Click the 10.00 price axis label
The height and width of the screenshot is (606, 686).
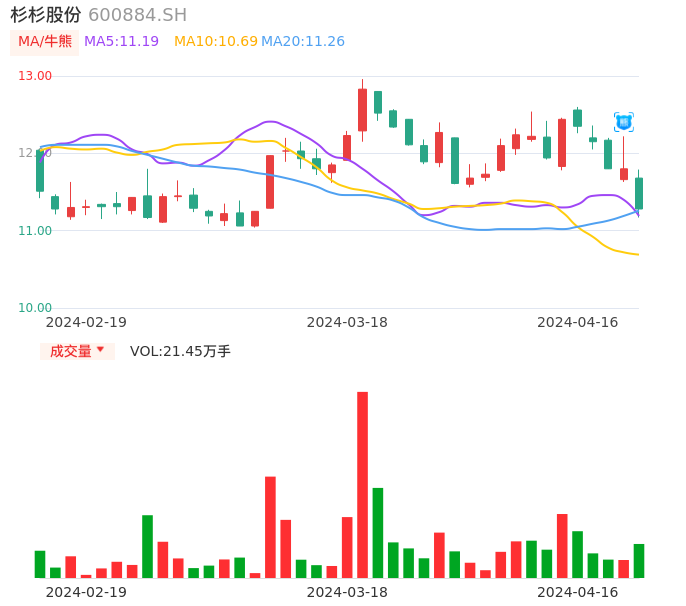(x=35, y=308)
